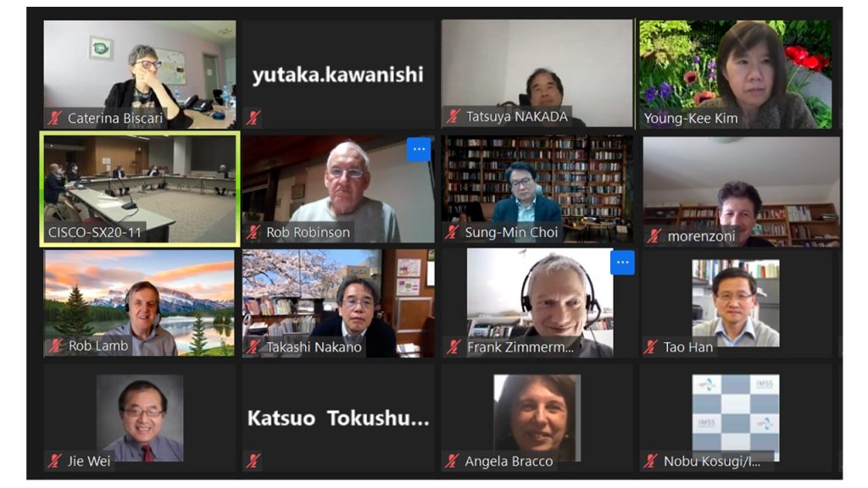
Task: Open the blue more-options button on Frank Zimmermann's video
Action: tap(622, 263)
